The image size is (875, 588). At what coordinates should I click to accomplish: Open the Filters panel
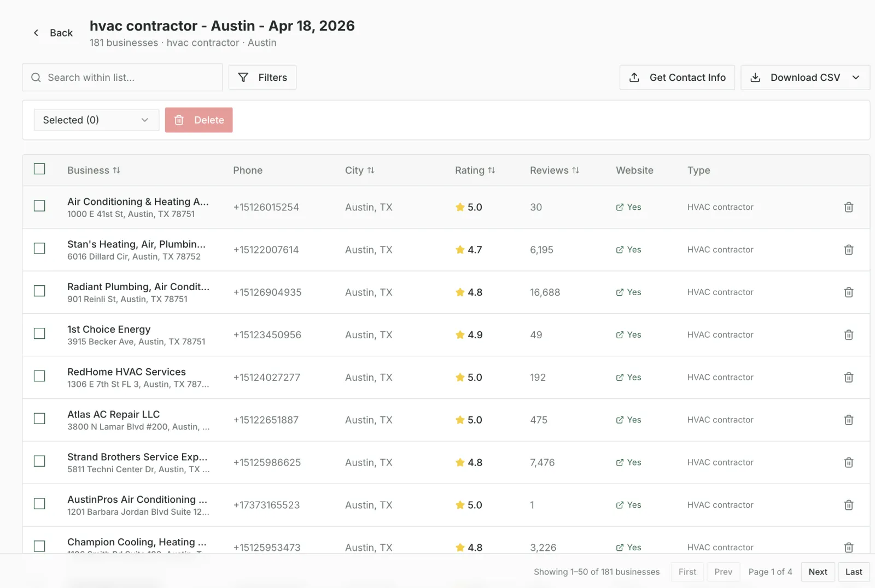click(262, 78)
